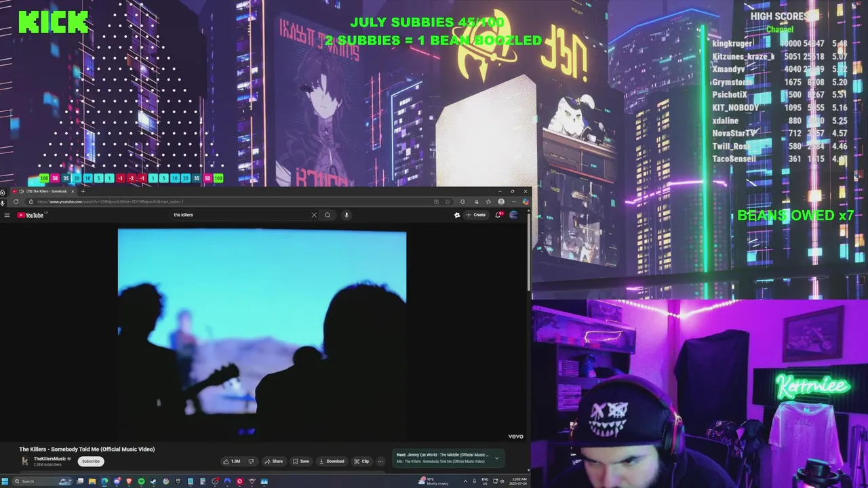The width and height of the screenshot is (868, 488).
Task: Save the video to a playlist
Action: (x=301, y=462)
